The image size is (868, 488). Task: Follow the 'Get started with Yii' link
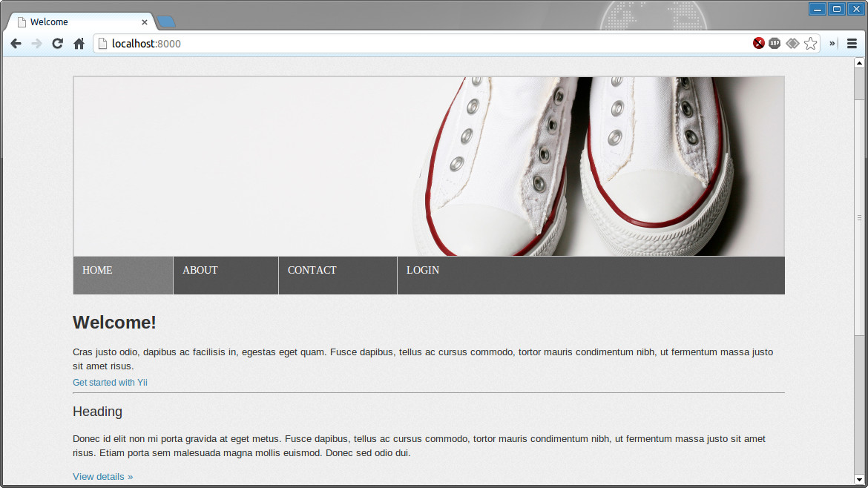click(x=110, y=383)
